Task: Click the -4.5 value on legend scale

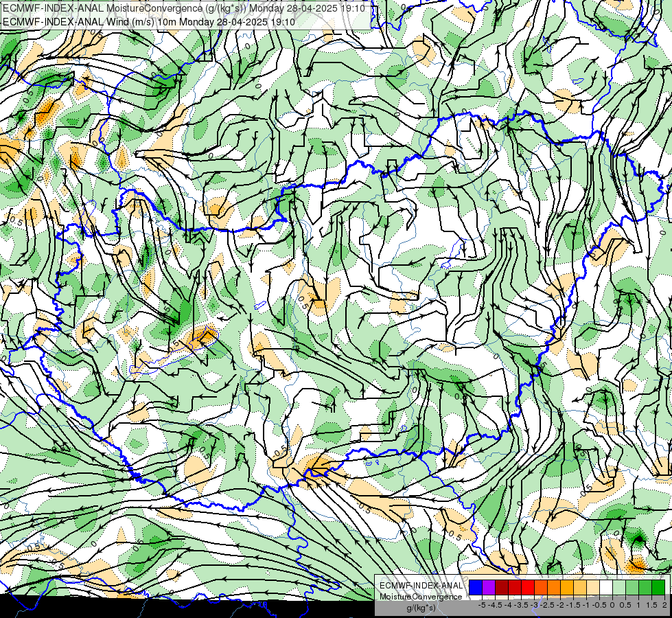Action: 495,605
